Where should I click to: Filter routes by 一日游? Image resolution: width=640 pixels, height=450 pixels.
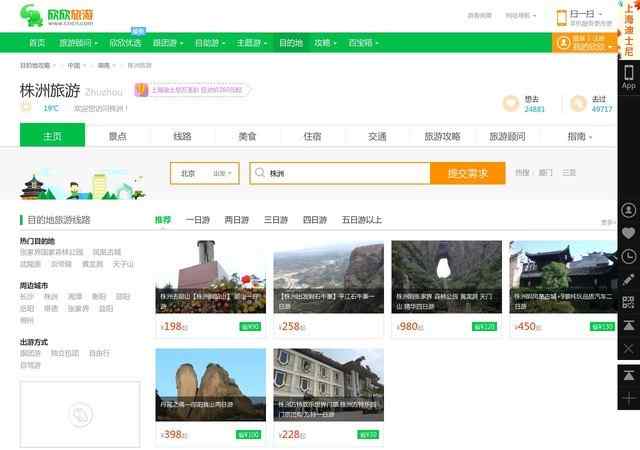(x=197, y=220)
